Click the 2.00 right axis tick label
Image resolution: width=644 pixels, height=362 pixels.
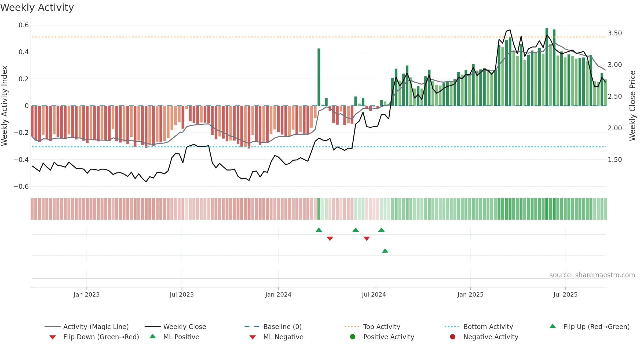[615, 128]
